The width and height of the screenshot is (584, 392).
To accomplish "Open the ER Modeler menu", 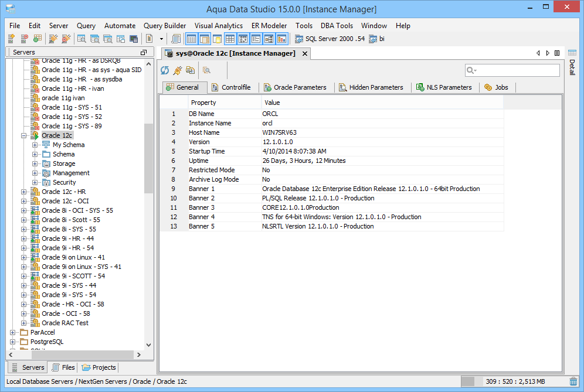I will tap(269, 26).
